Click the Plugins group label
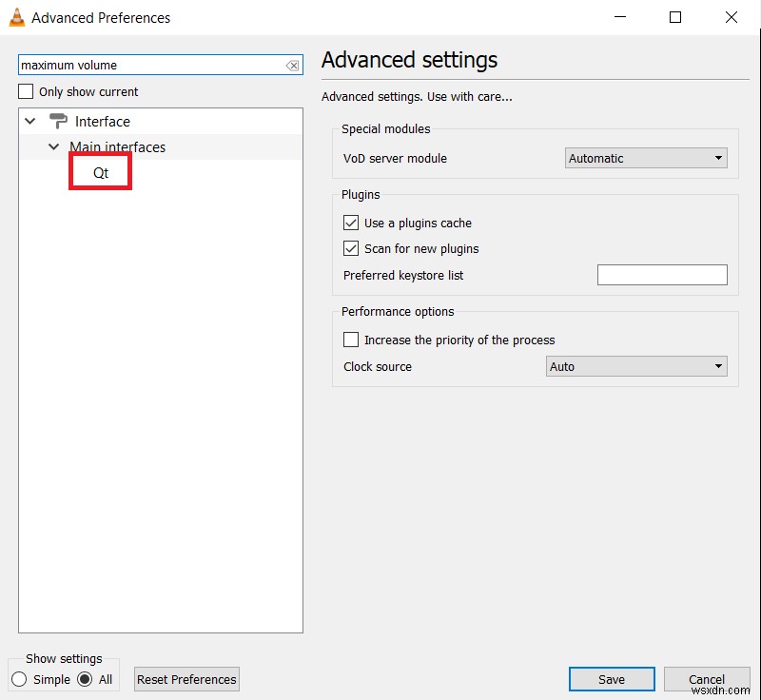761x700 pixels. pos(361,195)
